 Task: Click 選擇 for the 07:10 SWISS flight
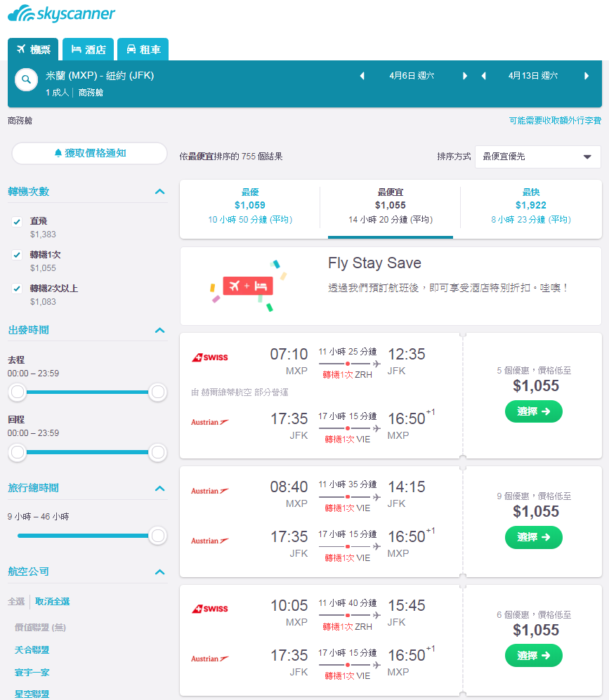click(534, 411)
